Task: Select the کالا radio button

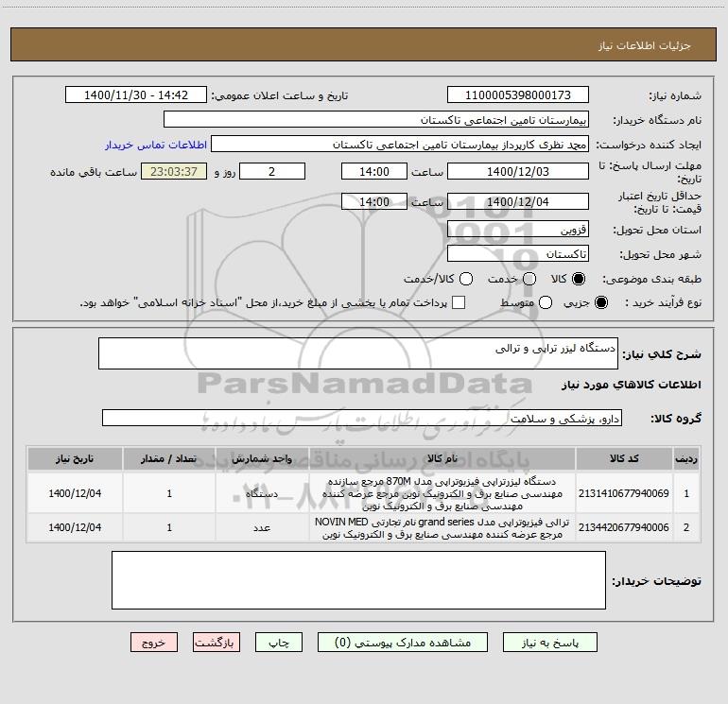Action: [579, 279]
